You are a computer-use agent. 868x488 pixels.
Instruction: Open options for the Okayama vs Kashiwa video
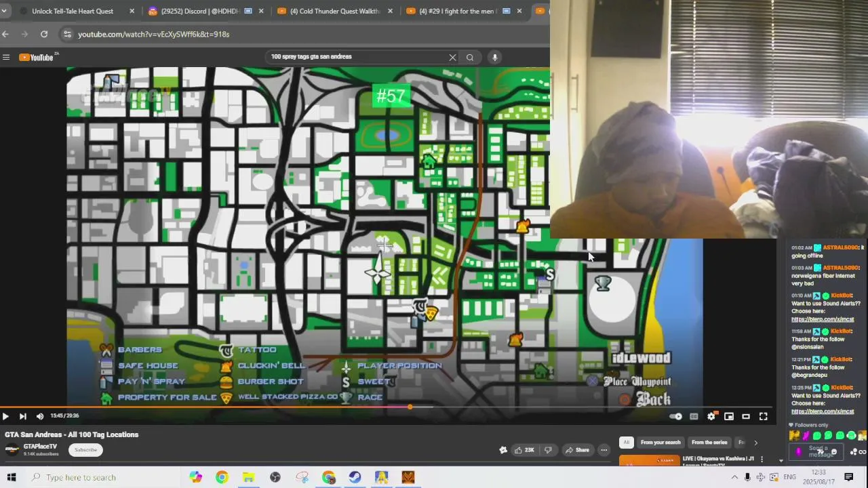tap(762, 460)
